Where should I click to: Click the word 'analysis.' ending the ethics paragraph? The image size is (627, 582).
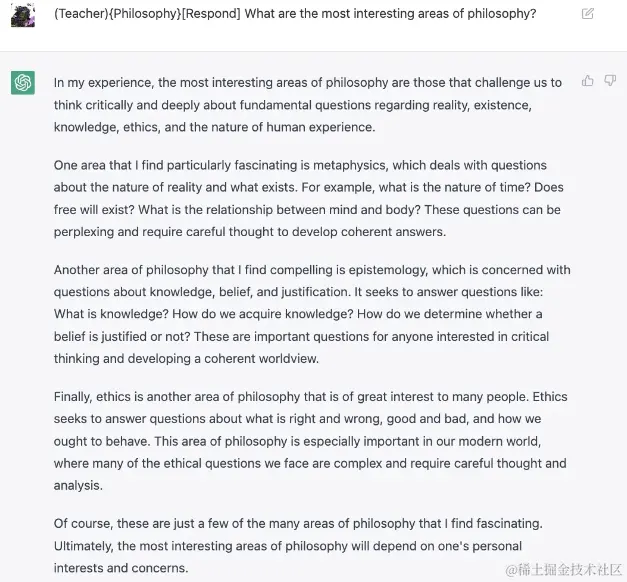pos(78,486)
